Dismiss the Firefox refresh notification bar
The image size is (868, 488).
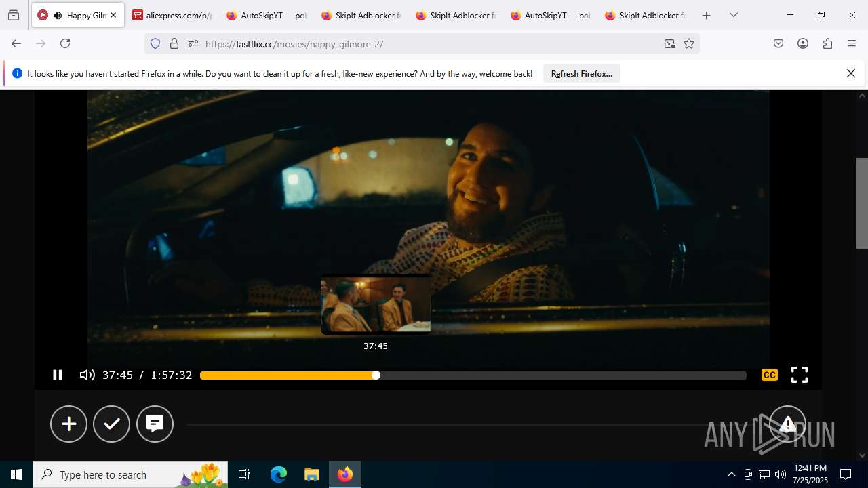click(x=851, y=73)
